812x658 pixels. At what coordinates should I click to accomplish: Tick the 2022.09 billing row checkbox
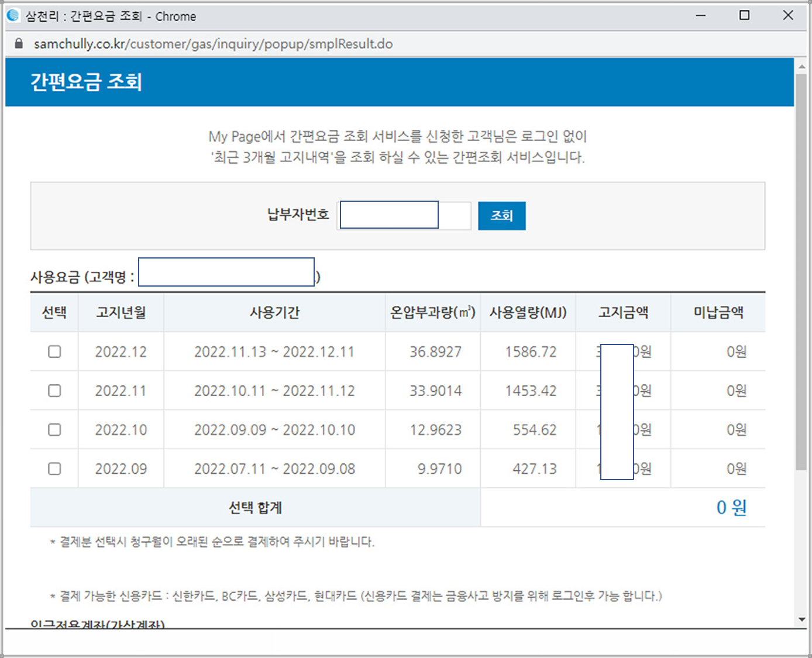coord(54,468)
